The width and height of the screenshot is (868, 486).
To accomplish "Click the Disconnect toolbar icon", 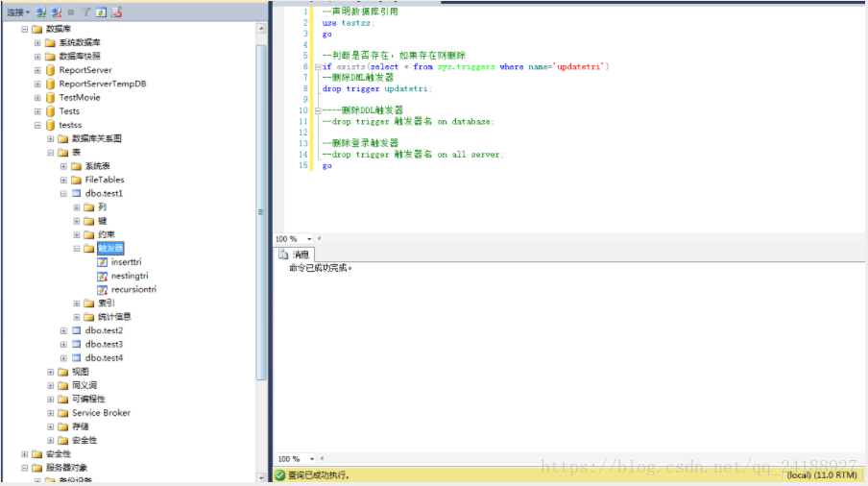I will point(56,12).
